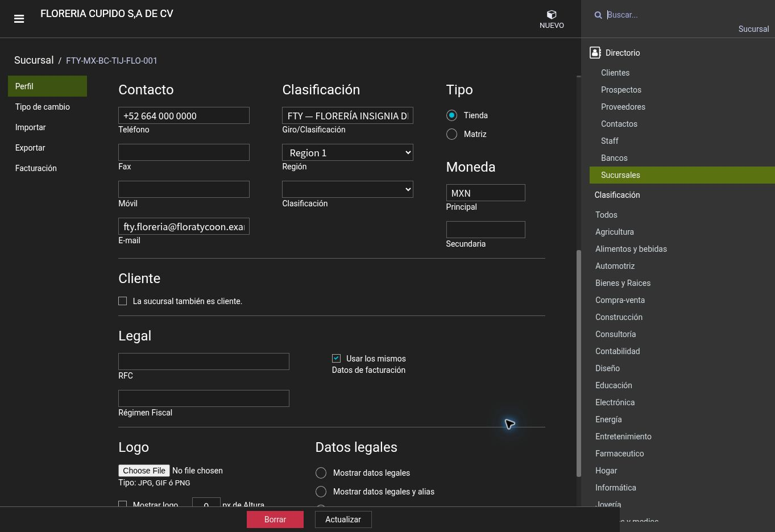The image size is (775, 532).
Task: Go to Importar section
Action: point(31,127)
